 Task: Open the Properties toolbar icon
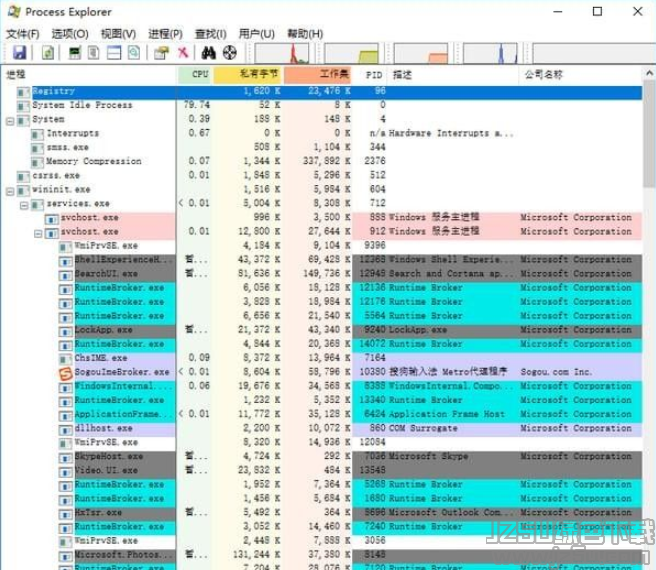161,53
